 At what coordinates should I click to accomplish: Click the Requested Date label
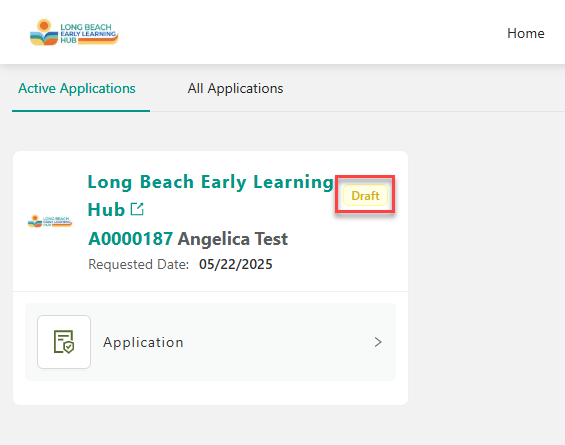click(x=139, y=264)
